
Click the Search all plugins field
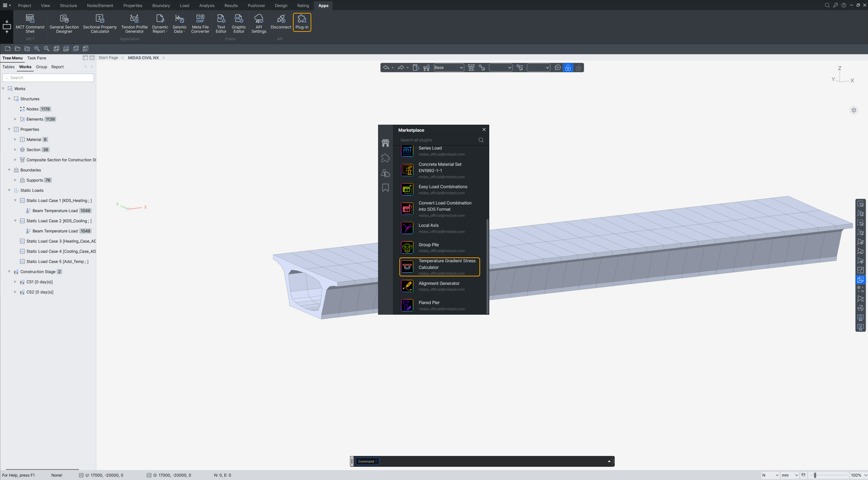pos(437,140)
